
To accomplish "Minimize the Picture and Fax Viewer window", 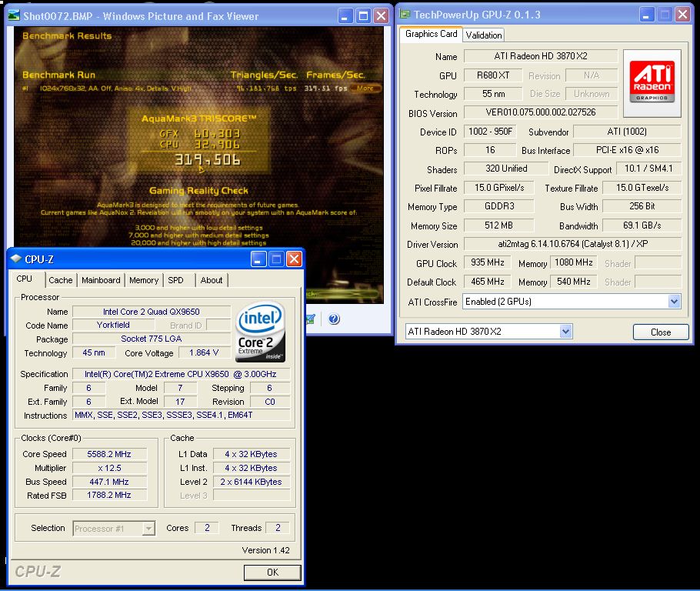I will click(345, 16).
